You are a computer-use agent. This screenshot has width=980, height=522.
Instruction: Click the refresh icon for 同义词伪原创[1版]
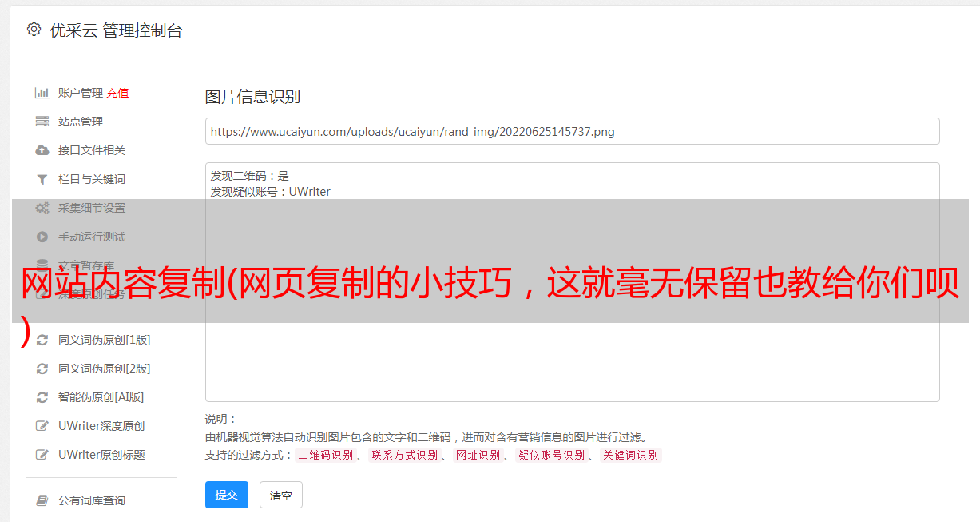click(42, 340)
